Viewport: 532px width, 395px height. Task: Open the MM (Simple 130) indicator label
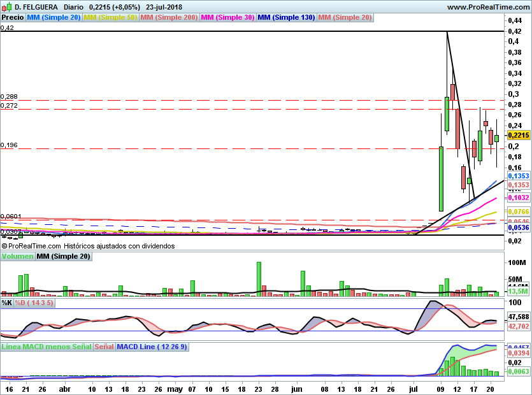coord(286,18)
